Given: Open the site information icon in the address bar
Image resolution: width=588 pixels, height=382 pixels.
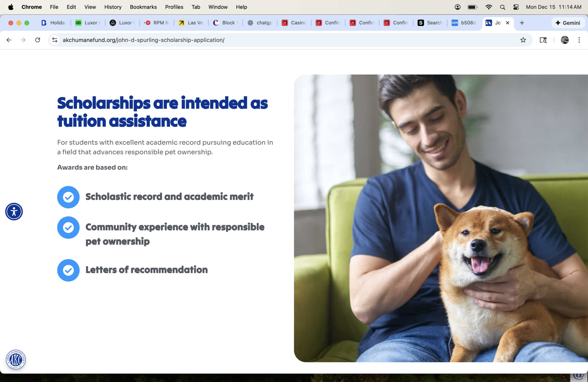Looking at the screenshot, I should (55, 40).
